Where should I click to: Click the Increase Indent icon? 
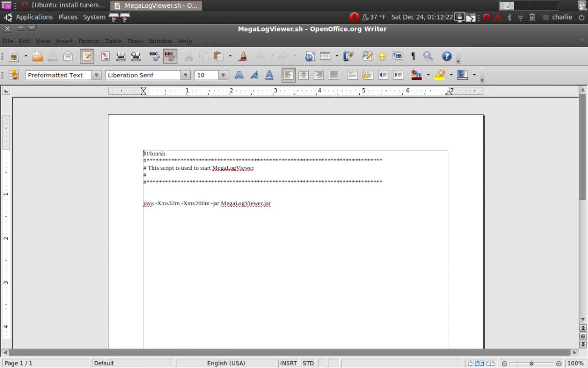click(398, 75)
